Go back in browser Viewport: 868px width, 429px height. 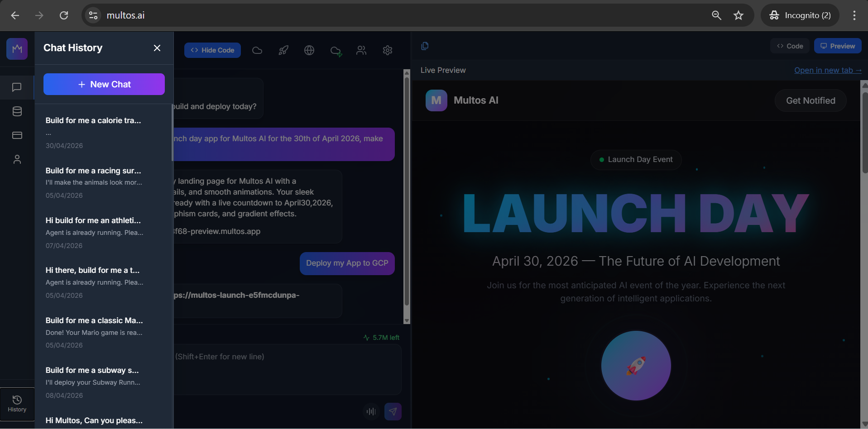pyautogui.click(x=15, y=15)
